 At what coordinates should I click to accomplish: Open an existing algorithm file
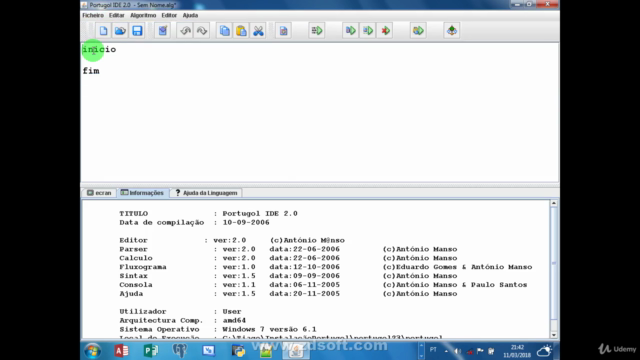tap(120, 31)
